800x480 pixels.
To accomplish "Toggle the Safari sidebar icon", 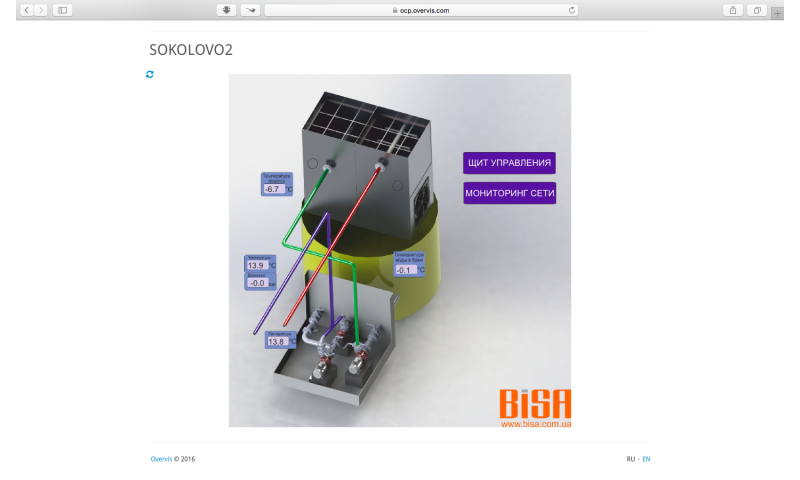I will pyautogui.click(x=62, y=10).
